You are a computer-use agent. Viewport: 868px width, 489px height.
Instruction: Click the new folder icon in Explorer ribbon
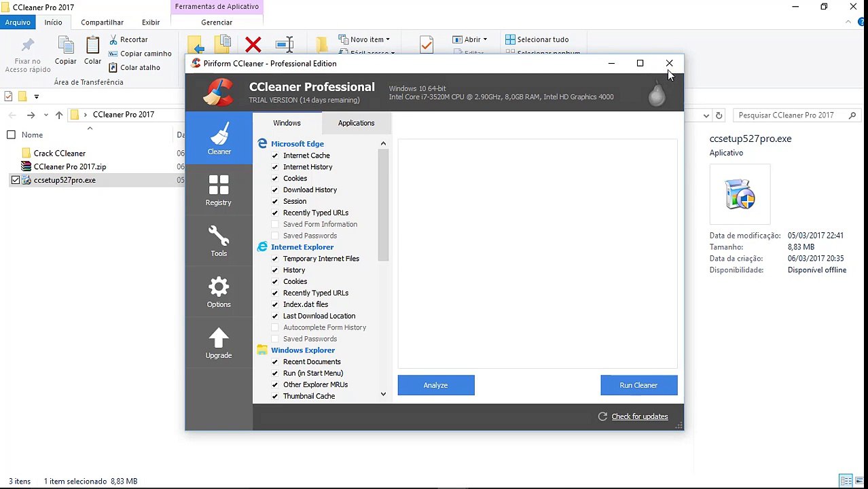[x=322, y=45]
